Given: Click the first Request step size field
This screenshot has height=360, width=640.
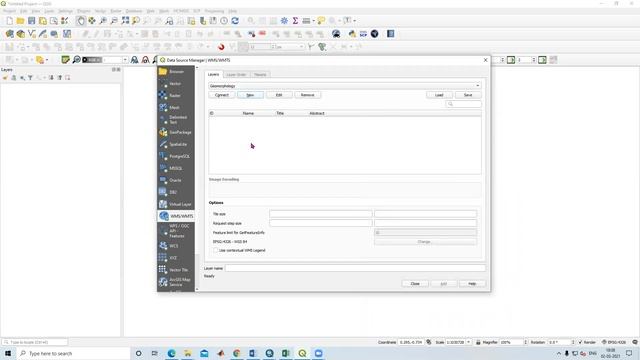Looking at the screenshot, I should (320, 223).
